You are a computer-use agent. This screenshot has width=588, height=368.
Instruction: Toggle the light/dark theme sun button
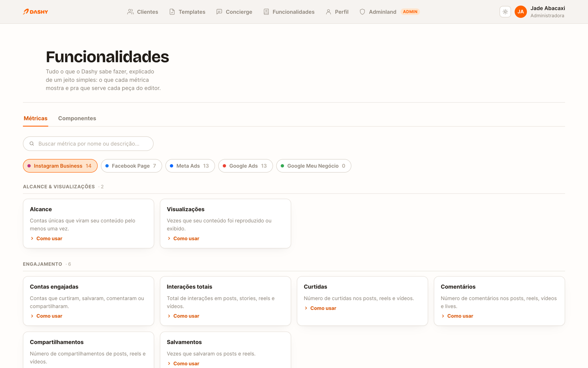[505, 12]
